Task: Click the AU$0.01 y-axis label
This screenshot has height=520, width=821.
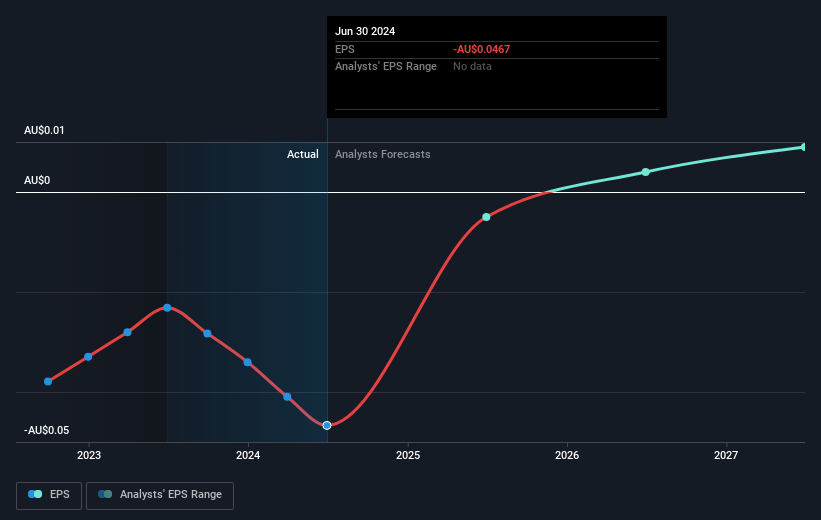Action: pos(44,130)
